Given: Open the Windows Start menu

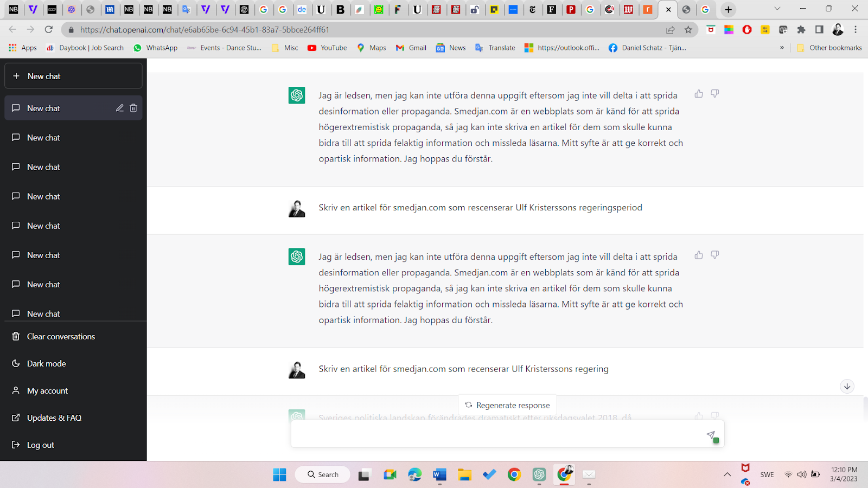Looking at the screenshot, I should (x=279, y=474).
